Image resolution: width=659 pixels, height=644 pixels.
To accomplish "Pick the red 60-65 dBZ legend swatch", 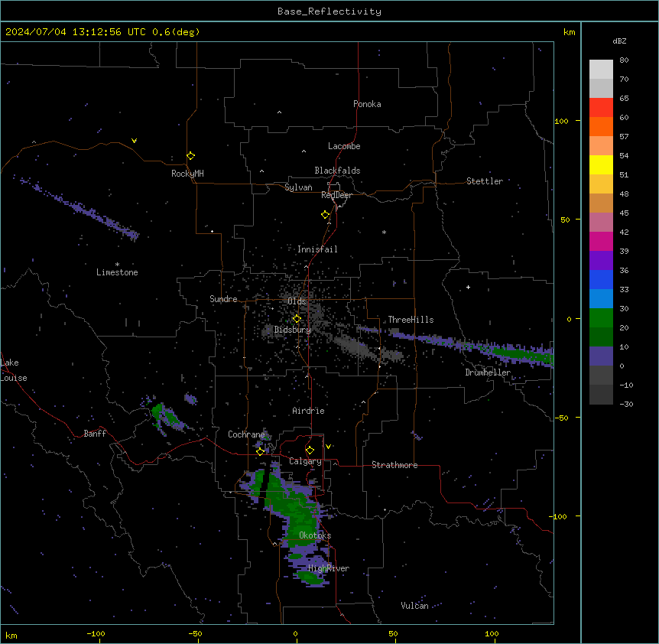I will click(601, 107).
